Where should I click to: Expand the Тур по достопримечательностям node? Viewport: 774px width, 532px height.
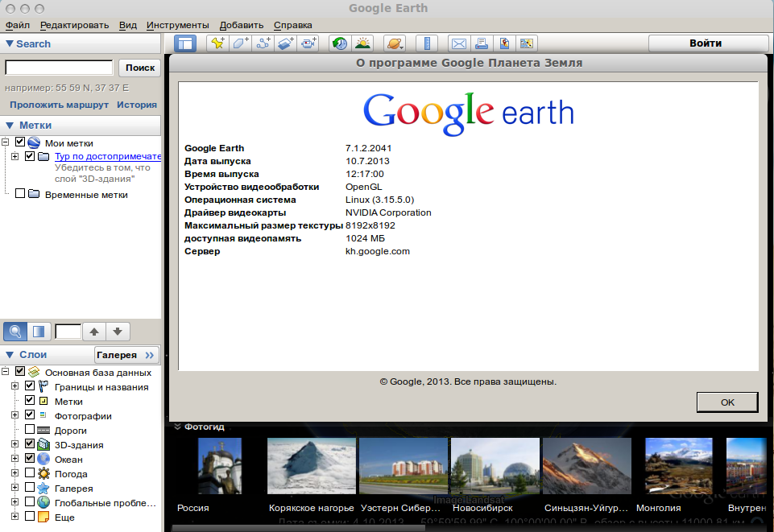click(x=14, y=156)
